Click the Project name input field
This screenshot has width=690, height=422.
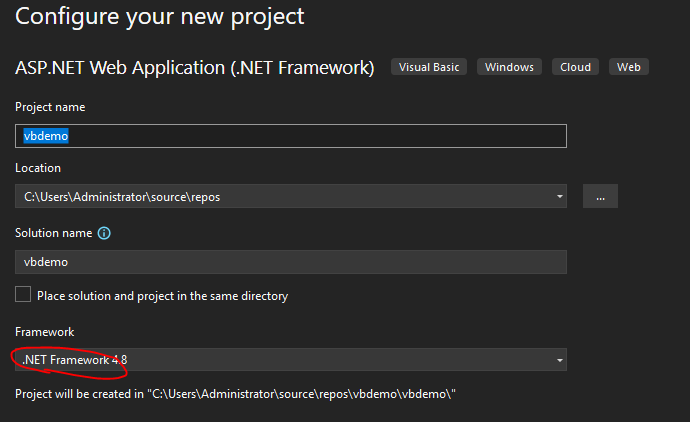[x=291, y=136]
